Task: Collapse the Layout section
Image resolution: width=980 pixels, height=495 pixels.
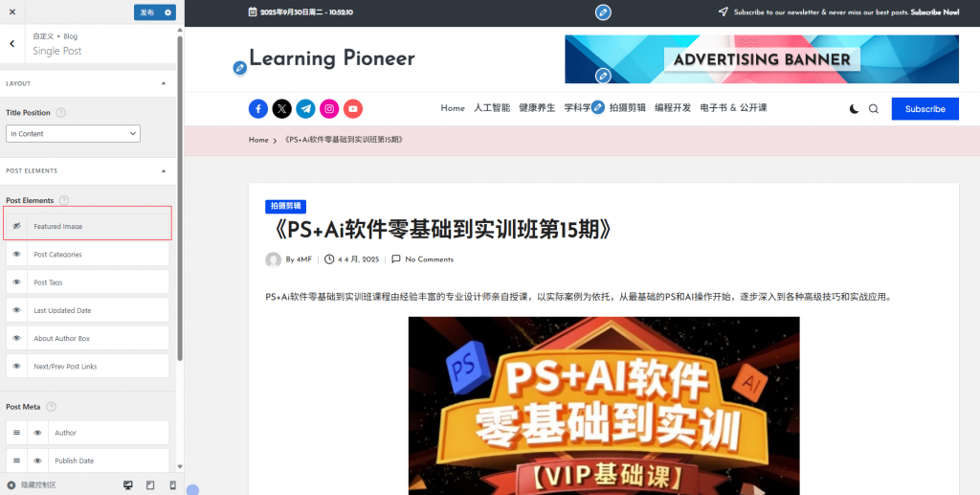Action: pyautogui.click(x=164, y=83)
